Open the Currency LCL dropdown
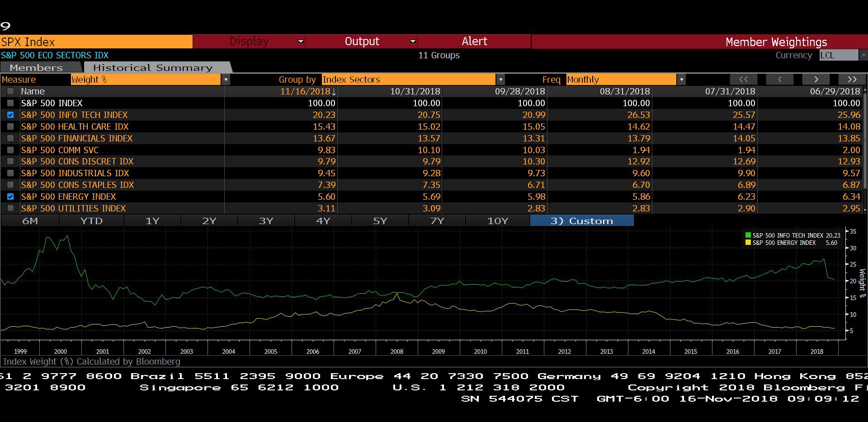 (863, 55)
